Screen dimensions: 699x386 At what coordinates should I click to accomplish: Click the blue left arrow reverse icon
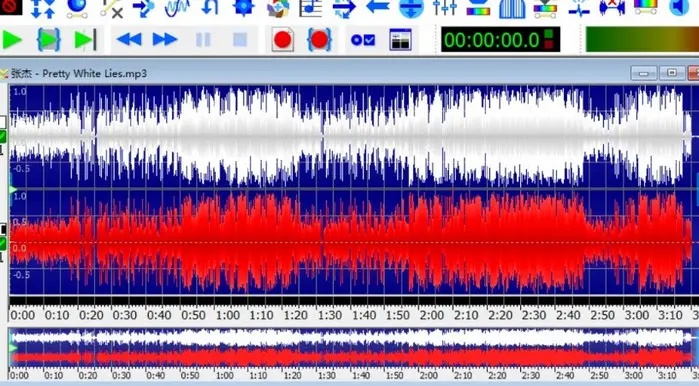pos(377,7)
